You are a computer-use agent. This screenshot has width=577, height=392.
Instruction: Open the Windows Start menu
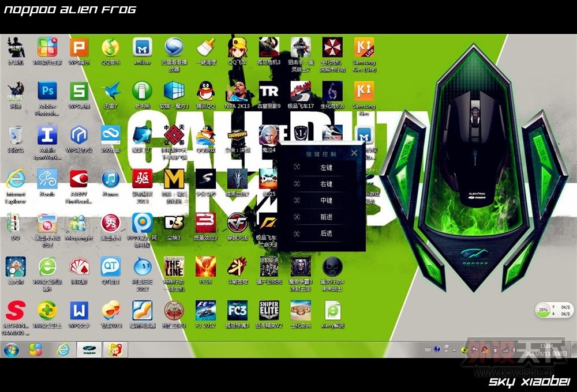(12, 349)
